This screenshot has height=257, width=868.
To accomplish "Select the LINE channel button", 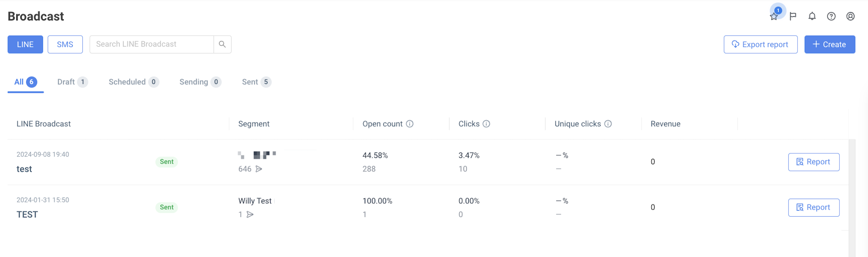I will pos(25,45).
